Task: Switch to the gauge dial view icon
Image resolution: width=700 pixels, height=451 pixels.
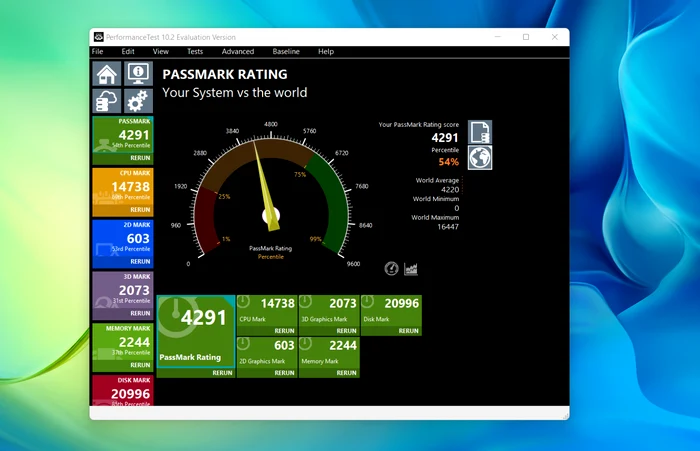Action: (x=392, y=268)
